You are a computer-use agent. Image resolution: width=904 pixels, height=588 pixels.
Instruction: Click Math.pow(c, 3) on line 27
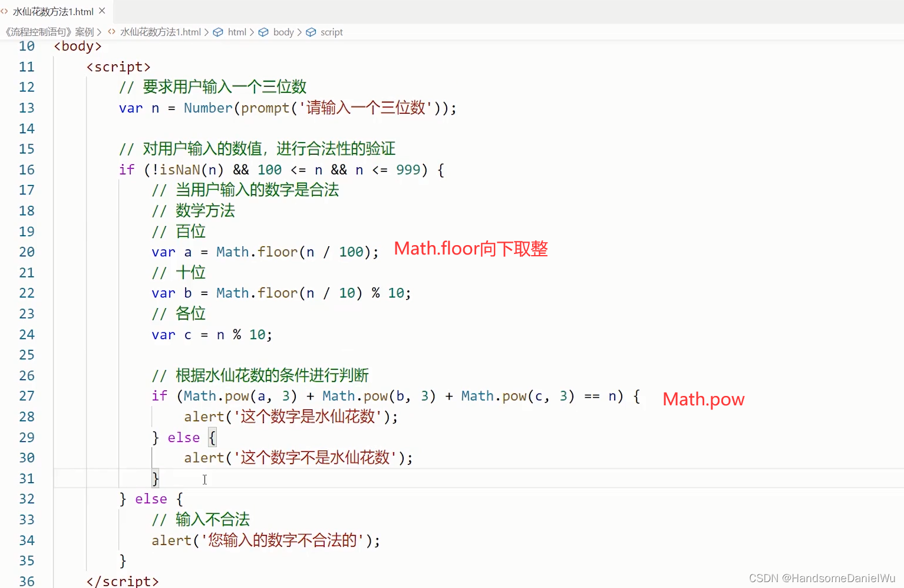click(517, 396)
